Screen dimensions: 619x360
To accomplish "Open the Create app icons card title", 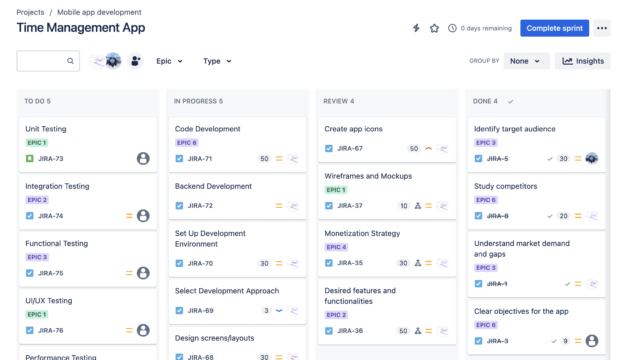I will tap(353, 129).
